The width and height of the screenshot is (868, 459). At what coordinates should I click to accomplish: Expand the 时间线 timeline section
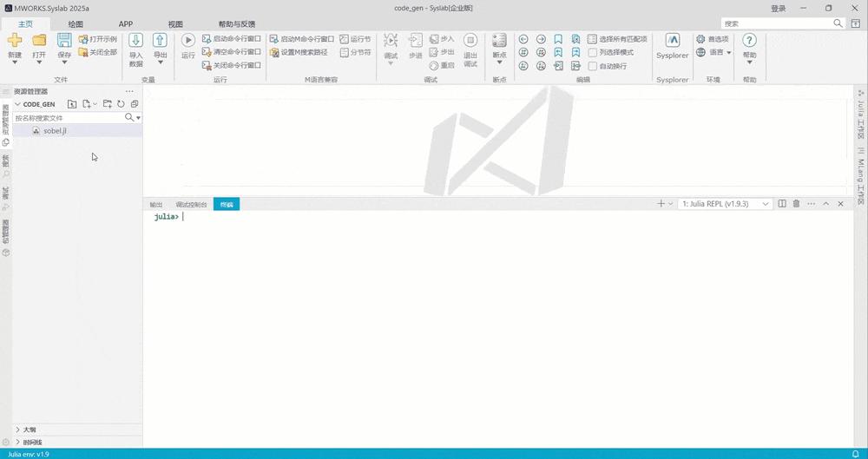[77, 442]
